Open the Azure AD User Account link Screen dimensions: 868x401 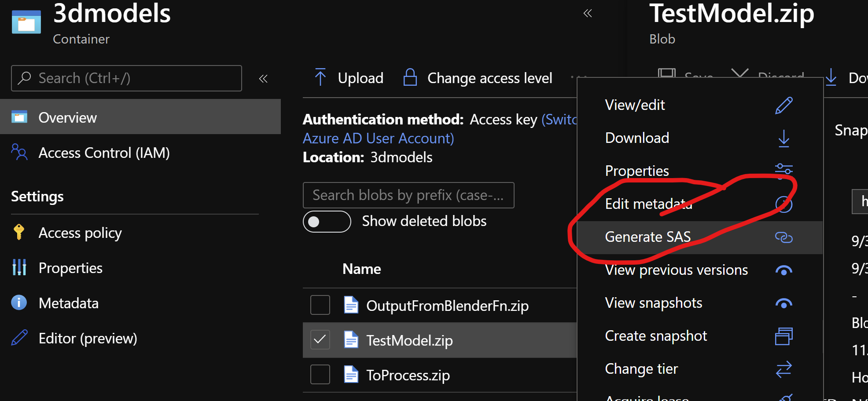tap(379, 138)
